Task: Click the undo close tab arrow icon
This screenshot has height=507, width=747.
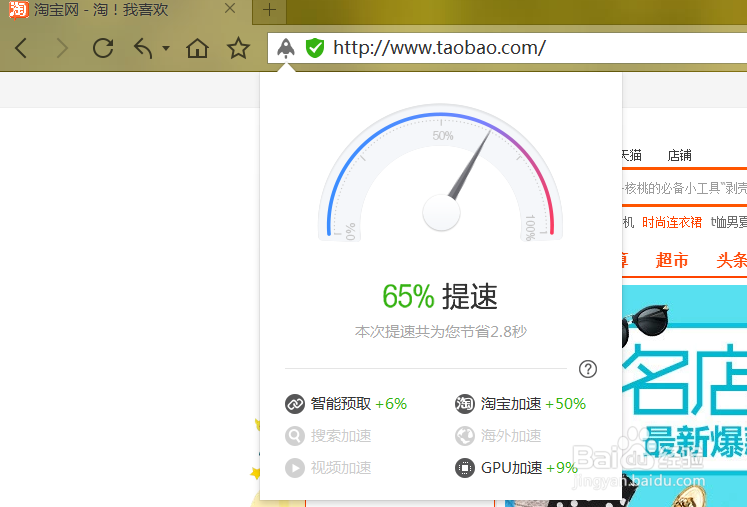Action: 143,48
